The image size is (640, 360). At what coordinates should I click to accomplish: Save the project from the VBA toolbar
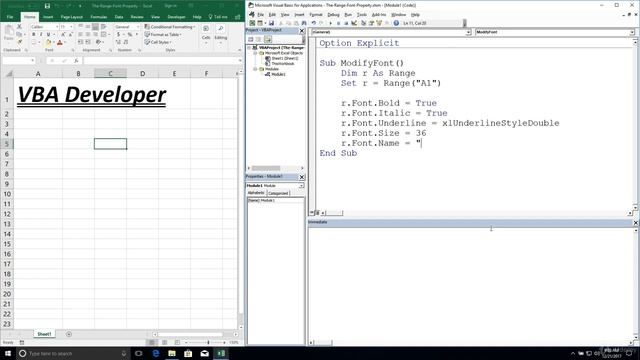click(x=271, y=23)
